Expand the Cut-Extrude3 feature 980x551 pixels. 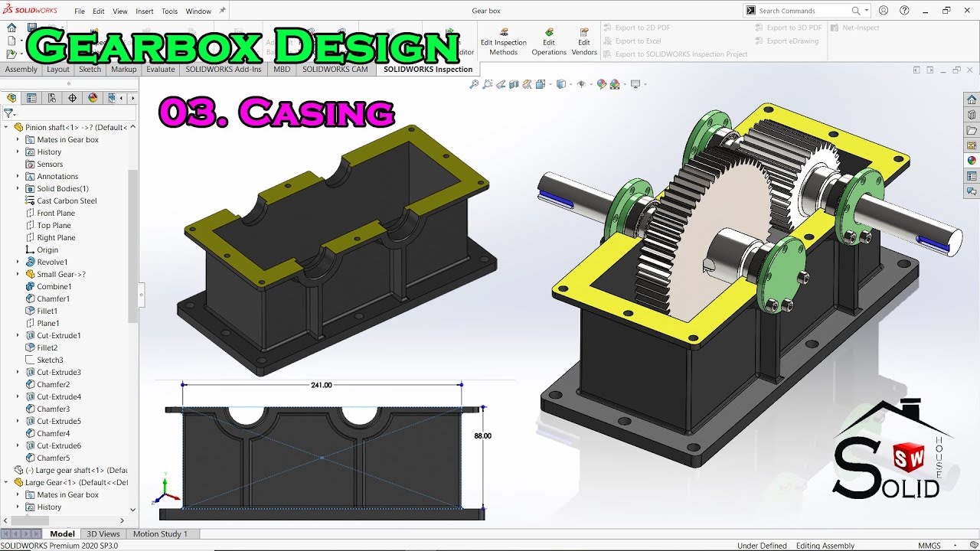click(x=18, y=372)
